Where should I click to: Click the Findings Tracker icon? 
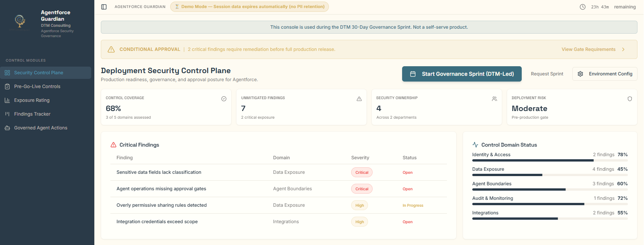(7, 114)
